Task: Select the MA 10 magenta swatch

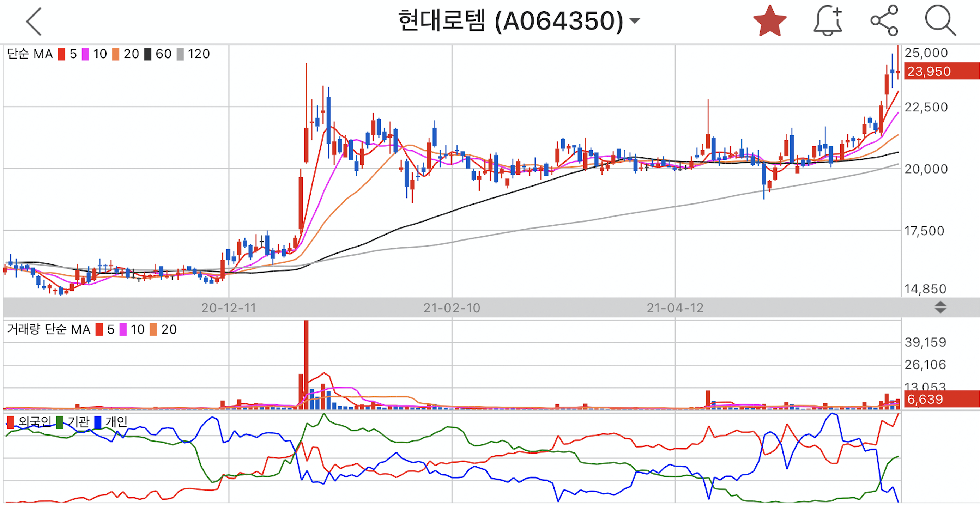Action: point(86,54)
